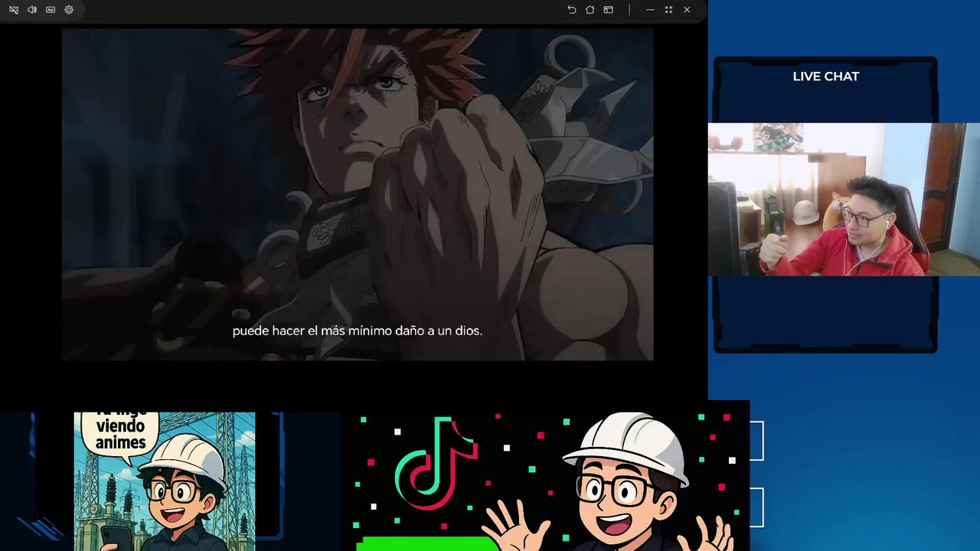The height and width of the screenshot is (551, 980).
Task: Close the mirroring window with the X
Action: coord(687,10)
